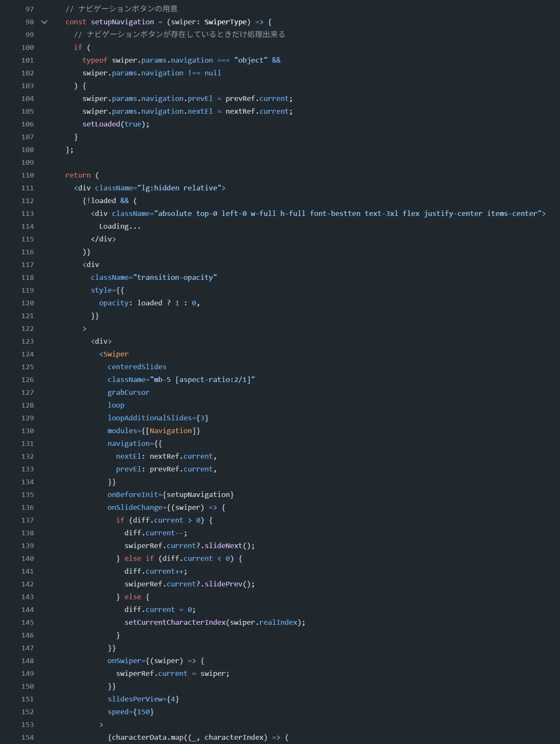Click setCurrentCharacterIndex function call

click(x=175, y=622)
